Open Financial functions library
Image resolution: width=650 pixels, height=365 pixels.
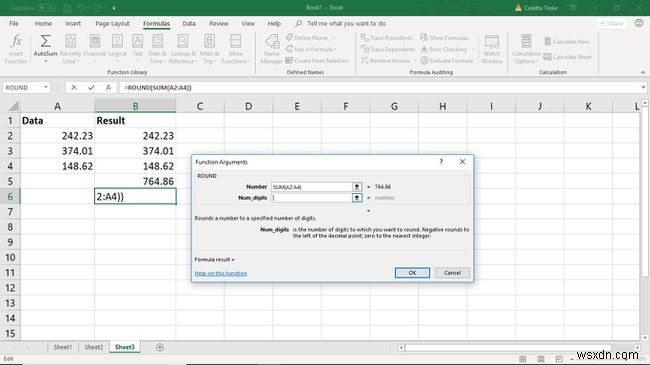95,49
